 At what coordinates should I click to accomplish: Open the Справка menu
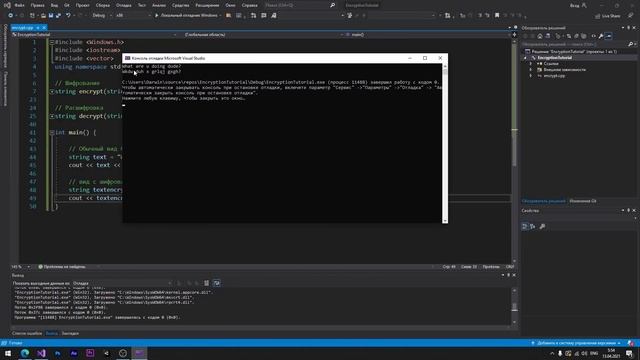[249, 5]
